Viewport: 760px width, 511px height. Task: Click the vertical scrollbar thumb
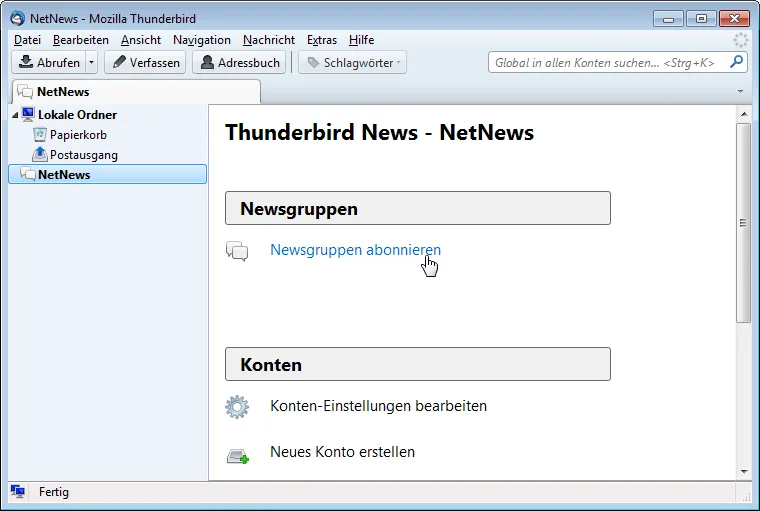point(744,223)
